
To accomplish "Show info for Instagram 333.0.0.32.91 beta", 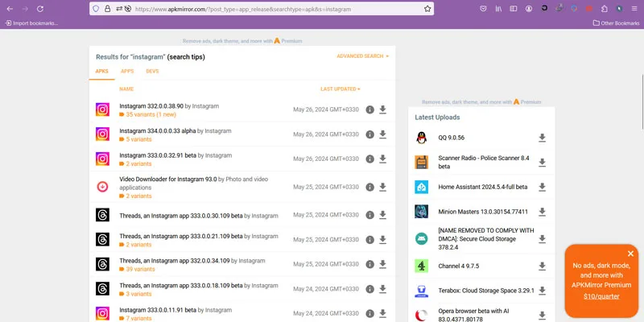I will pyautogui.click(x=370, y=159).
